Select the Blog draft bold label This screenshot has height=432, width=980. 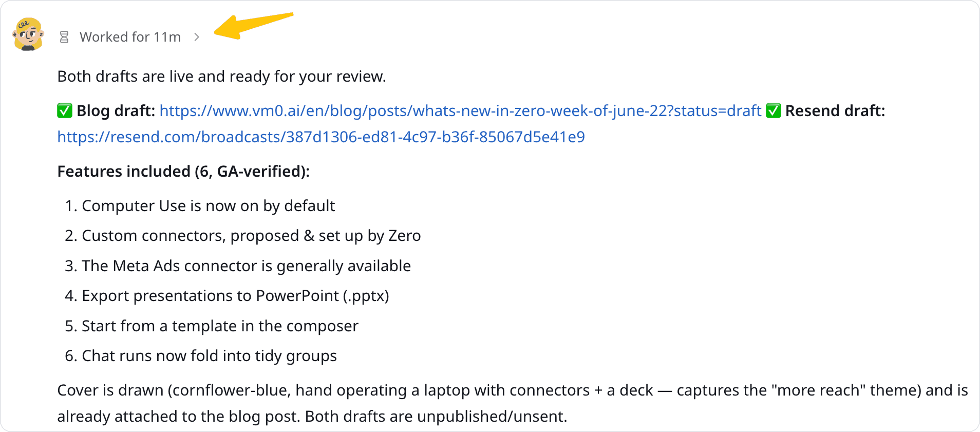(116, 110)
